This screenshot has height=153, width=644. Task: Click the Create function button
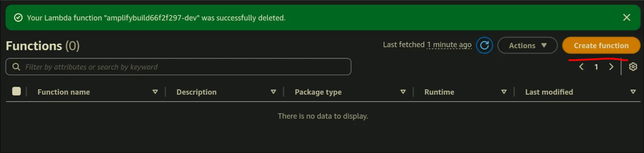(601, 46)
